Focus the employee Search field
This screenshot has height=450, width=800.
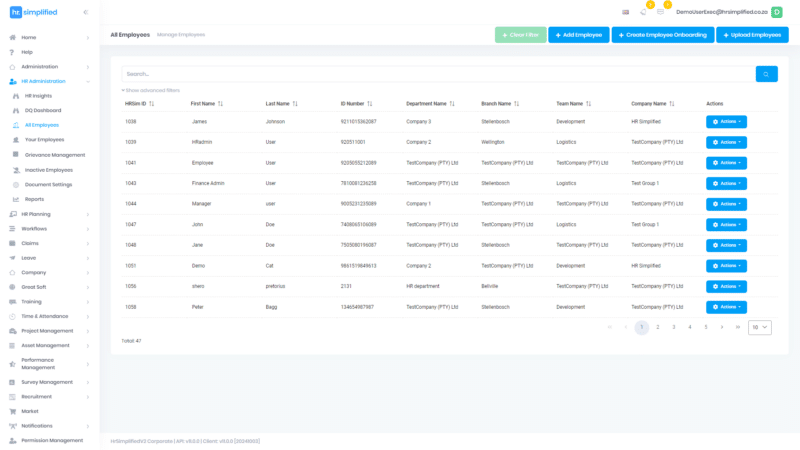tap(438, 74)
